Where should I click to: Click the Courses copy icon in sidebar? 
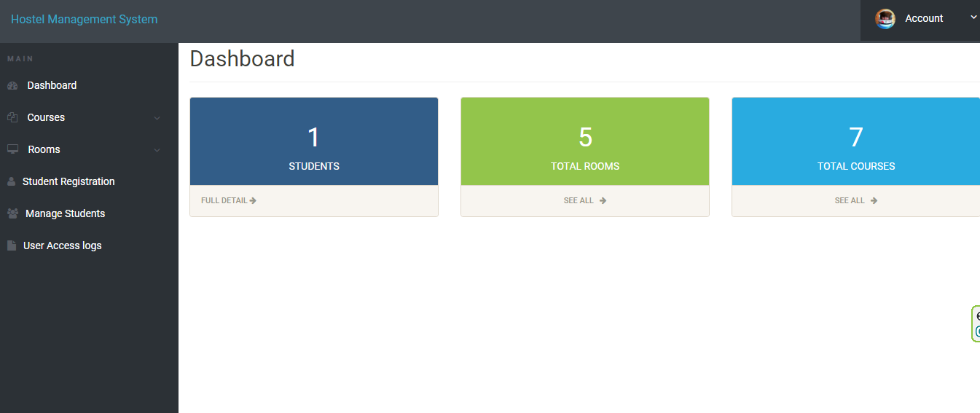tap(12, 117)
